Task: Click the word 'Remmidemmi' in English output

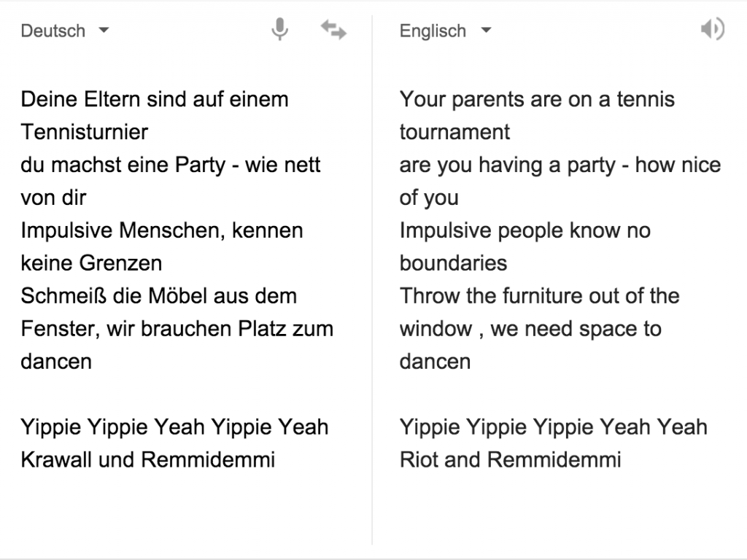Action: tap(554, 459)
